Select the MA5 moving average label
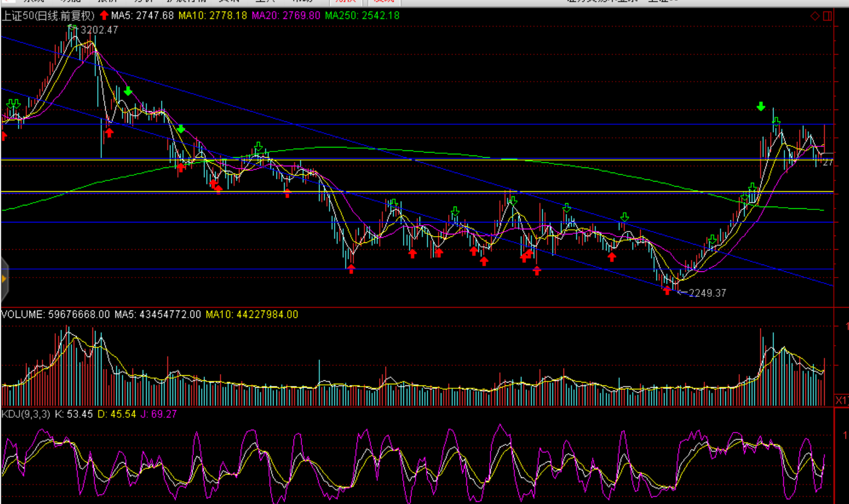This screenshot has width=849, height=504. [x=142, y=16]
